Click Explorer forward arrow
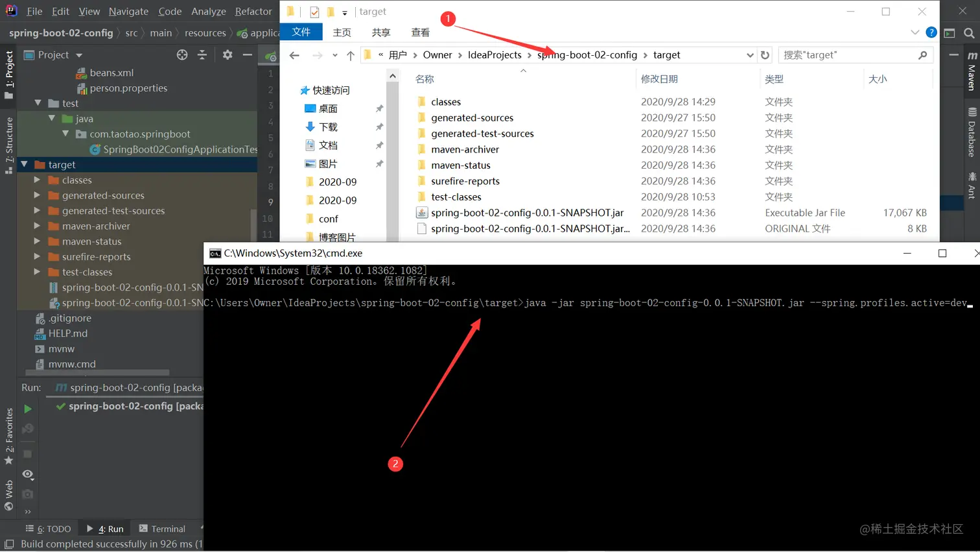This screenshot has height=552, width=980. coord(318,55)
